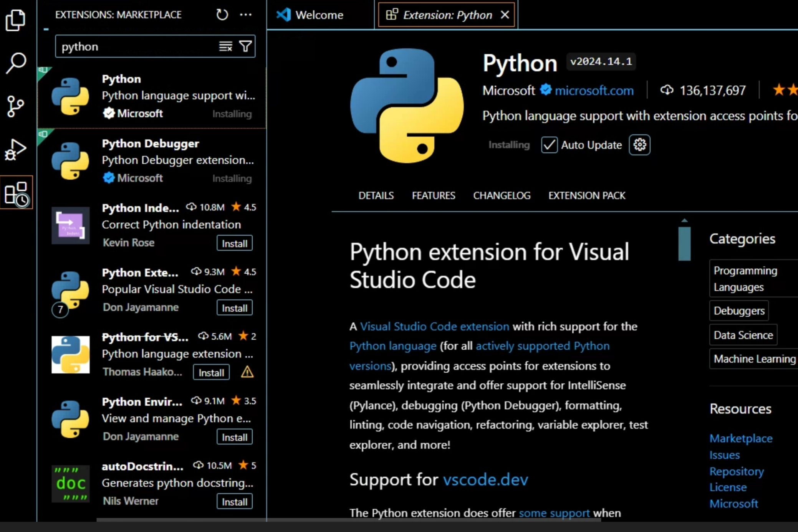Screen dimensions: 798x532
Task: Open the Search view in activity bar
Action: [16, 63]
